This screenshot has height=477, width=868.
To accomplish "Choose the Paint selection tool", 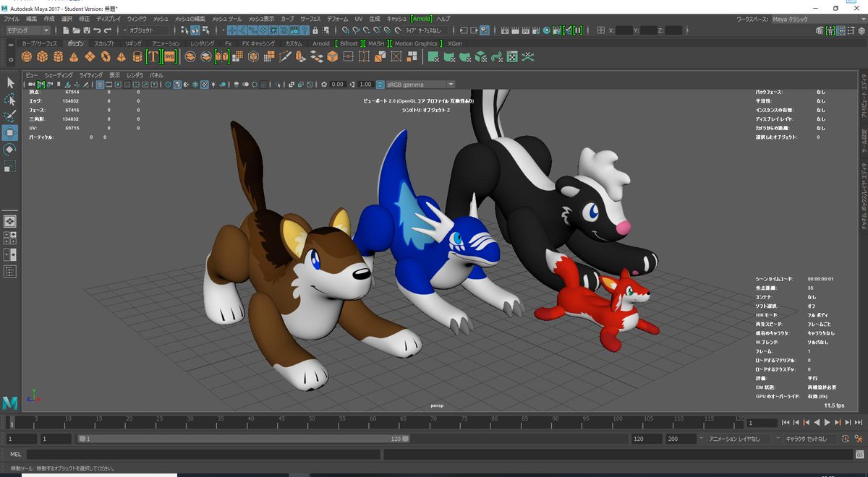I will tap(10, 116).
